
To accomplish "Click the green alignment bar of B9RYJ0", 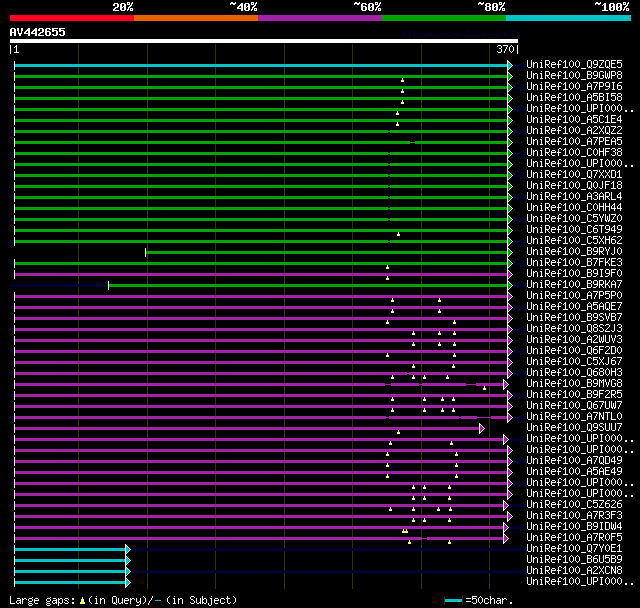I will click(327, 253).
